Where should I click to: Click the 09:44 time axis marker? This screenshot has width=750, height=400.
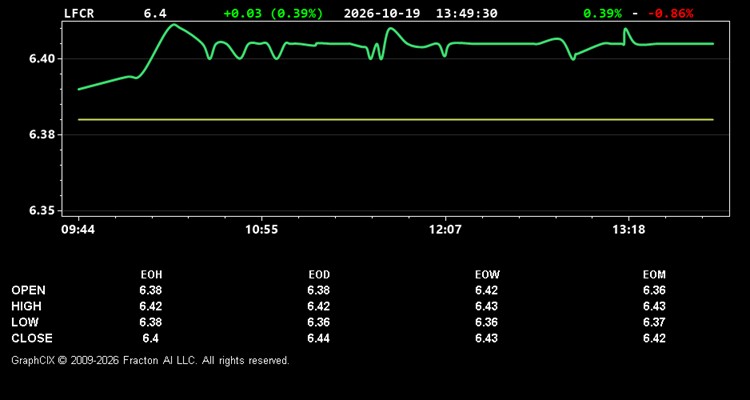click(78, 230)
